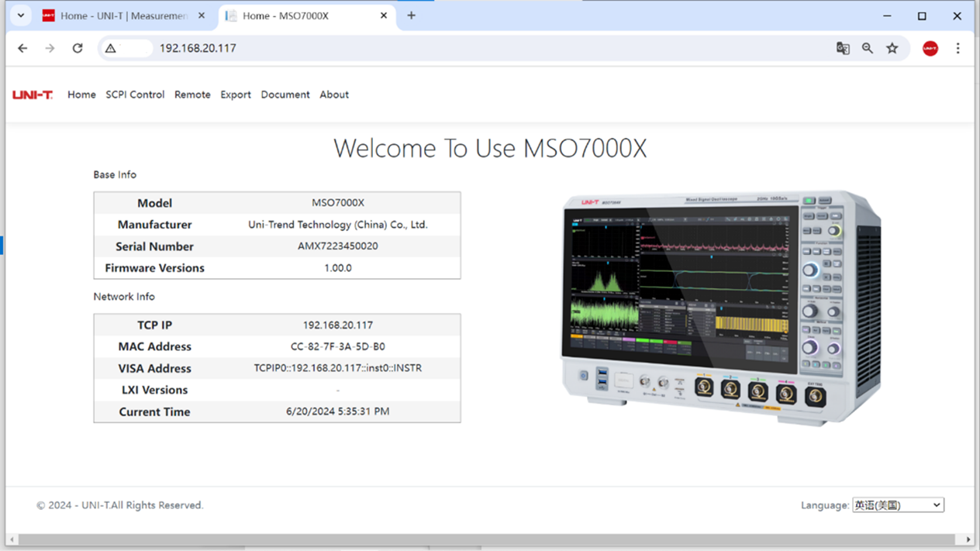Click the Current Time row label
The image size is (980, 551).
click(x=154, y=412)
